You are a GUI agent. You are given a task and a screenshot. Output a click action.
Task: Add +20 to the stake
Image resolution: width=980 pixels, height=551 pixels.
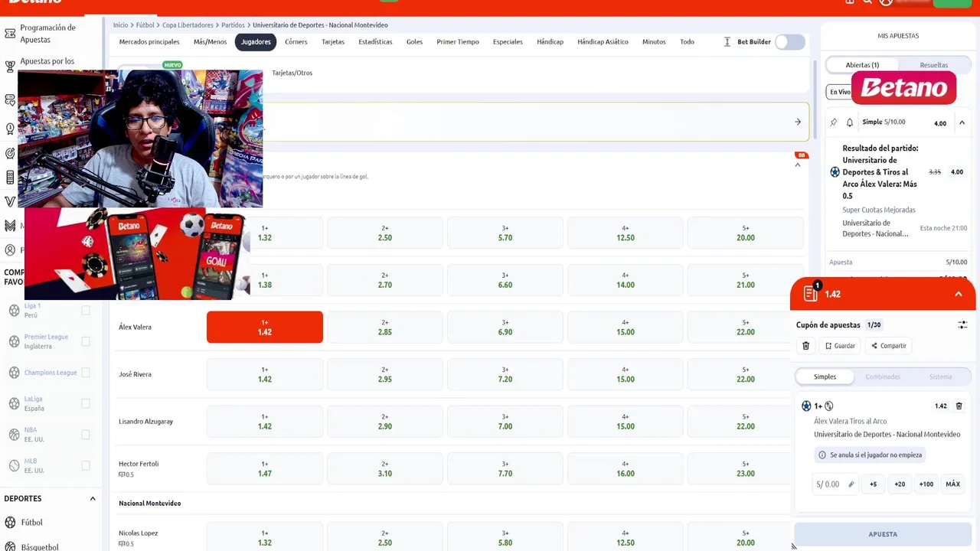point(900,484)
